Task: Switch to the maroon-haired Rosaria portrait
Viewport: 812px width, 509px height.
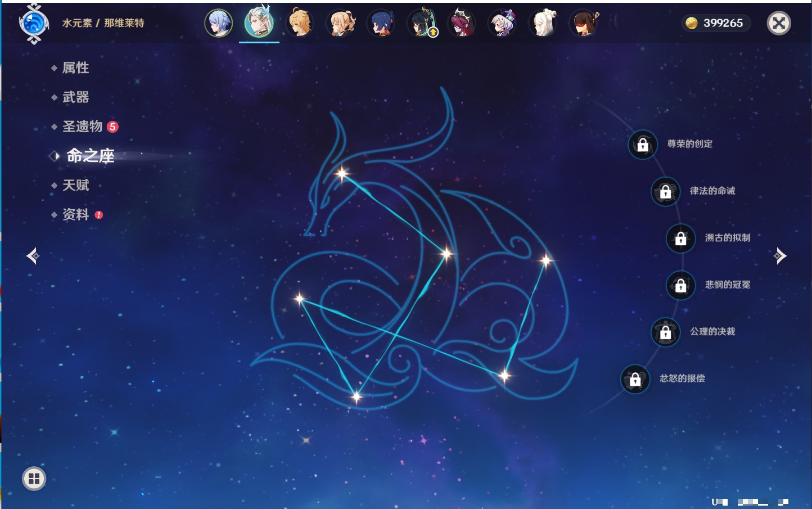Action: 462,24
